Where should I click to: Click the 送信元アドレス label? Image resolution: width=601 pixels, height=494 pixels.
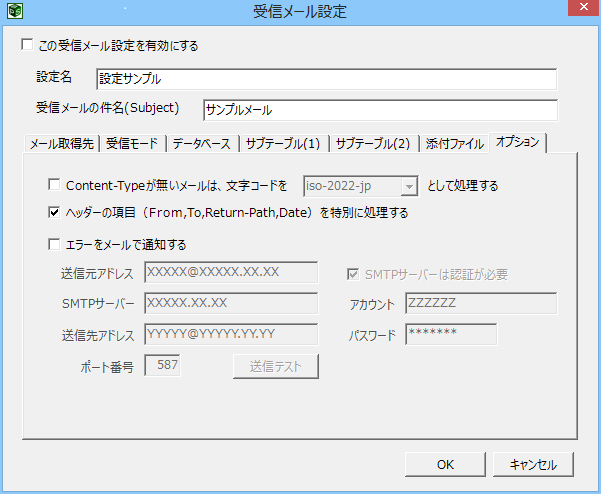97,274
